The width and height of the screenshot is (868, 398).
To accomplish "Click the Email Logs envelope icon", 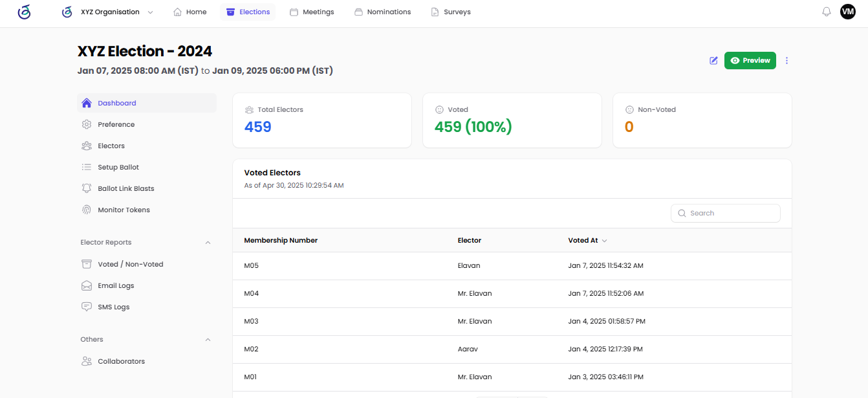I will [87, 285].
